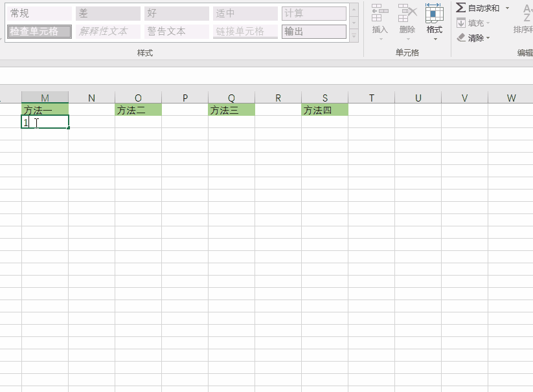This screenshot has height=392, width=533.
Task: Click the Insert cells icon
Action: pyautogui.click(x=380, y=12)
